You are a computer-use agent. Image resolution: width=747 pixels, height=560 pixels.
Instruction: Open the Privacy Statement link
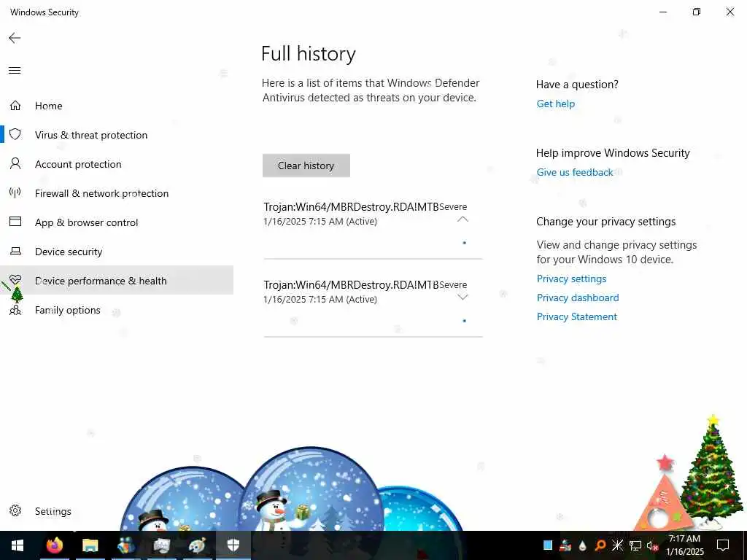pos(576,316)
